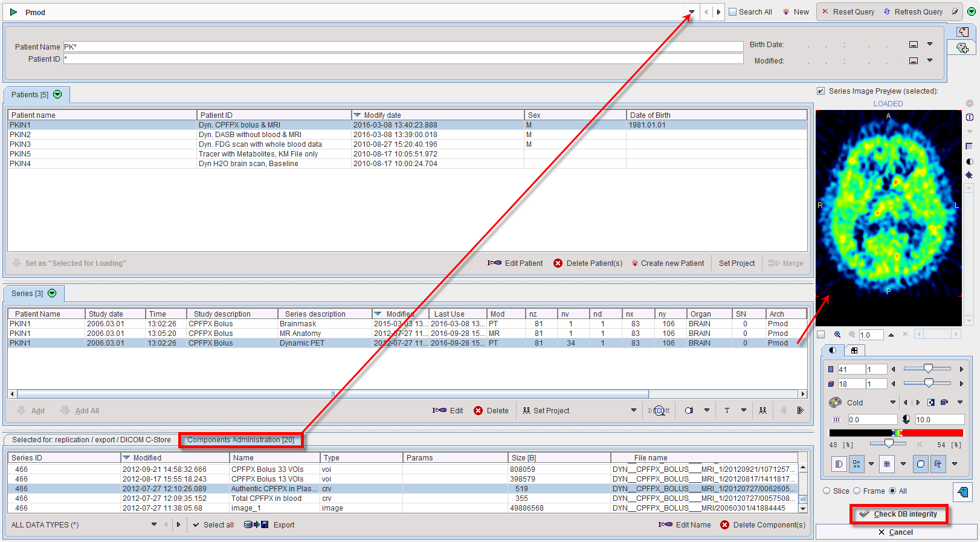Select the contrast half-moon tab

[x=833, y=350]
